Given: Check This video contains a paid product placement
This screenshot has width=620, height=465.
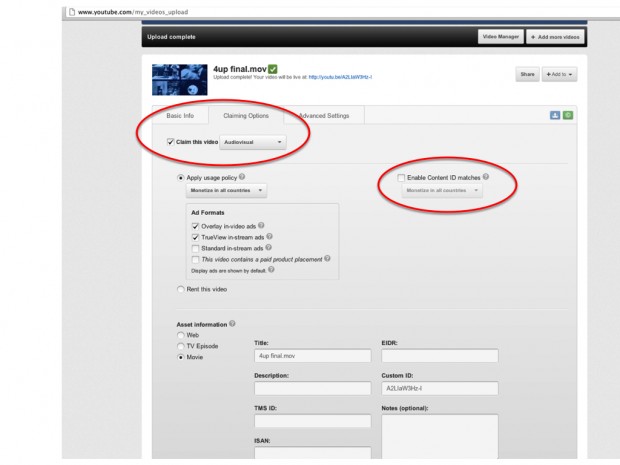Looking at the screenshot, I should 195,259.
